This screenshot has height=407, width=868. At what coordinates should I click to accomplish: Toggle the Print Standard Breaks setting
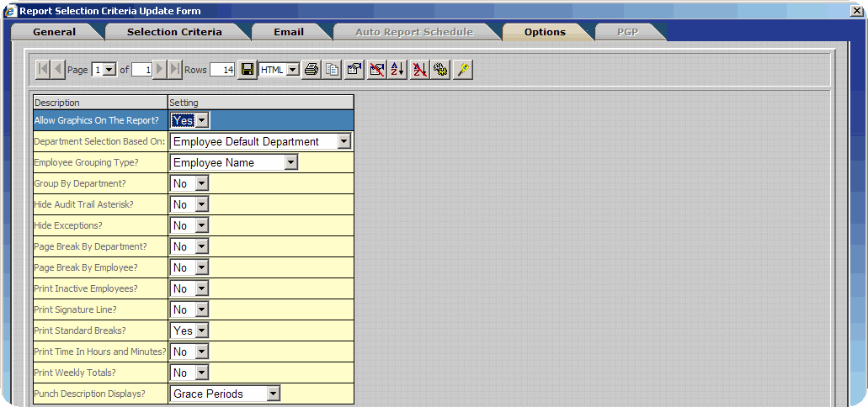[190, 331]
